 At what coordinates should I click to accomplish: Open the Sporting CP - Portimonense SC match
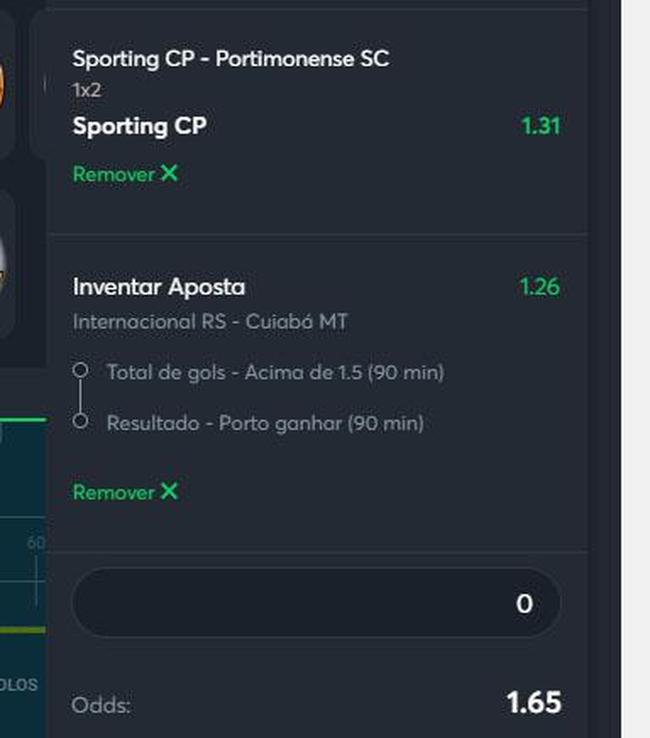point(231,59)
